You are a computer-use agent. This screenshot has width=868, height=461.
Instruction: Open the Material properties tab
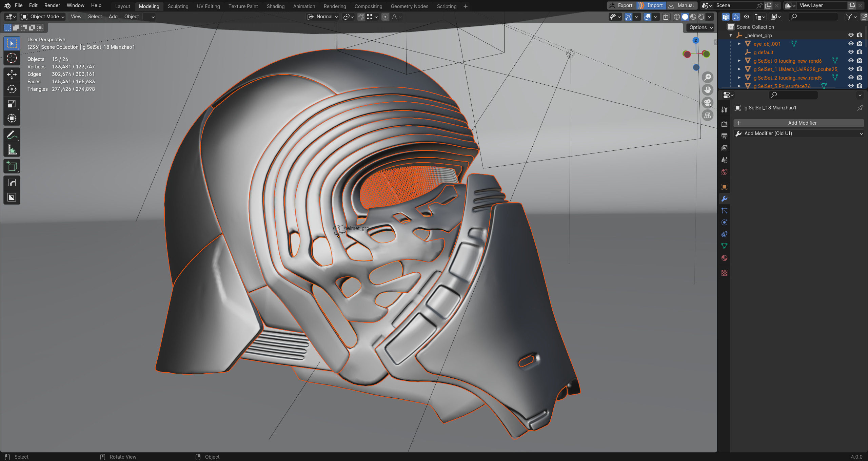[x=724, y=258]
